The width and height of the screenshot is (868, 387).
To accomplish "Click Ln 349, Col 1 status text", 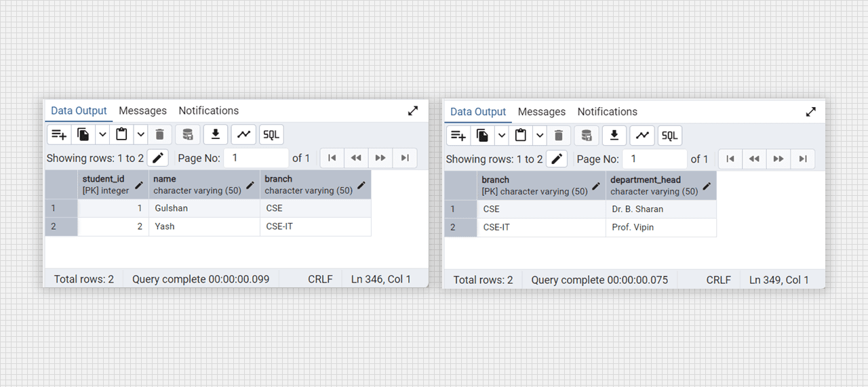I will click(779, 280).
